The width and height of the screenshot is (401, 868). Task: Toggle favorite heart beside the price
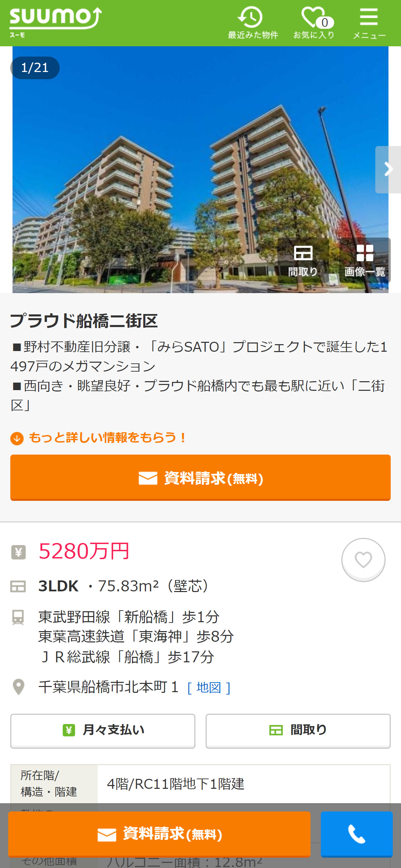pyautogui.click(x=363, y=560)
